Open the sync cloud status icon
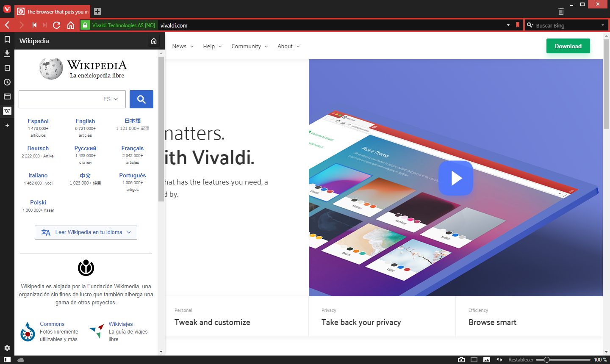The width and height of the screenshot is (610, 364). click(x=21, y=360)
